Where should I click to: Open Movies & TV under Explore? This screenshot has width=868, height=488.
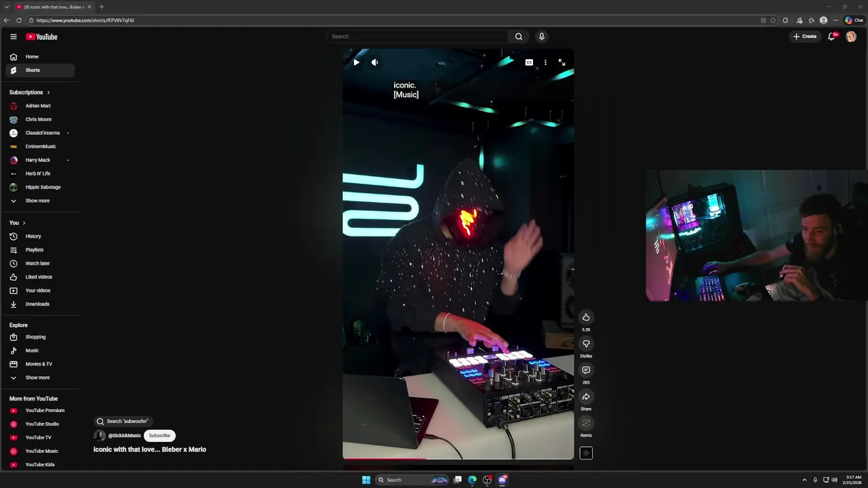pyautogui.click(x=40, y=364)
